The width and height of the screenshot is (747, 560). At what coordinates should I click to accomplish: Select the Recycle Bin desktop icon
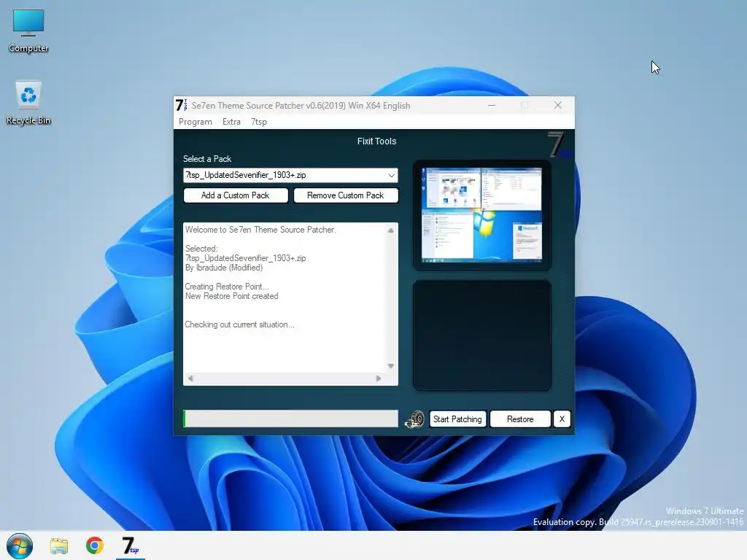point(28,102)
